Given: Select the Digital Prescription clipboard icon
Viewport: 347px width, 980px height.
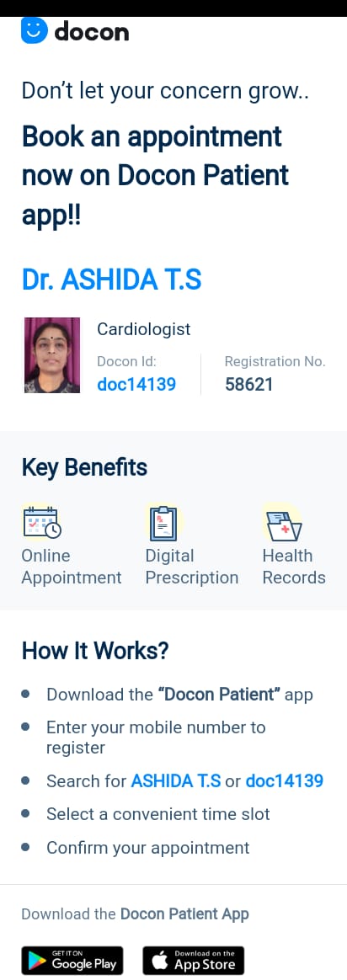Looking at the screenshot, I should point(163,523).
